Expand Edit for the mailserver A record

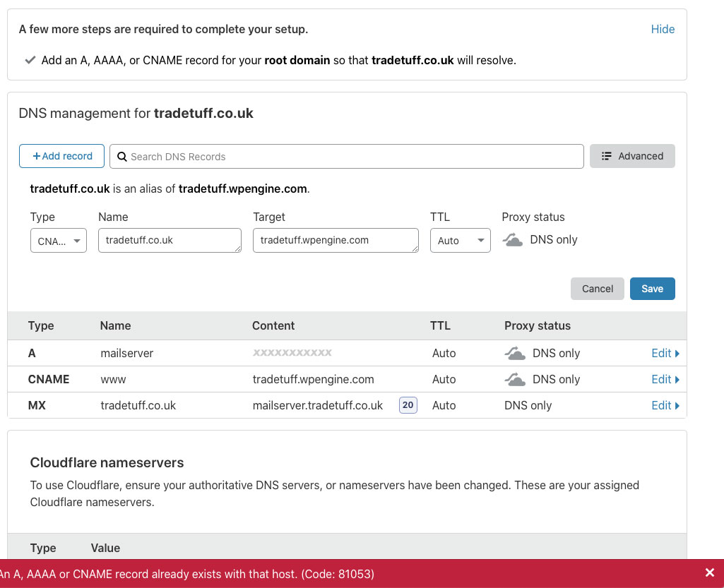[665, 353]
